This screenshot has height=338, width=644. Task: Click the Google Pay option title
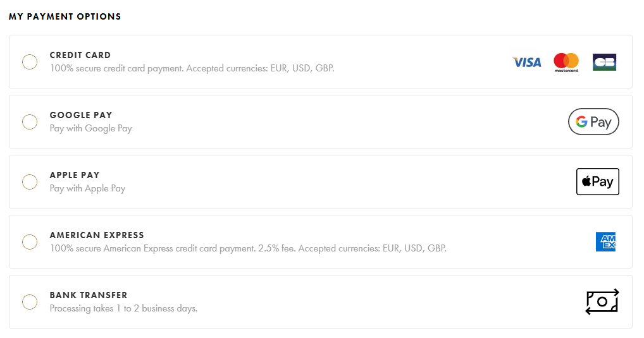pos(81,115)
